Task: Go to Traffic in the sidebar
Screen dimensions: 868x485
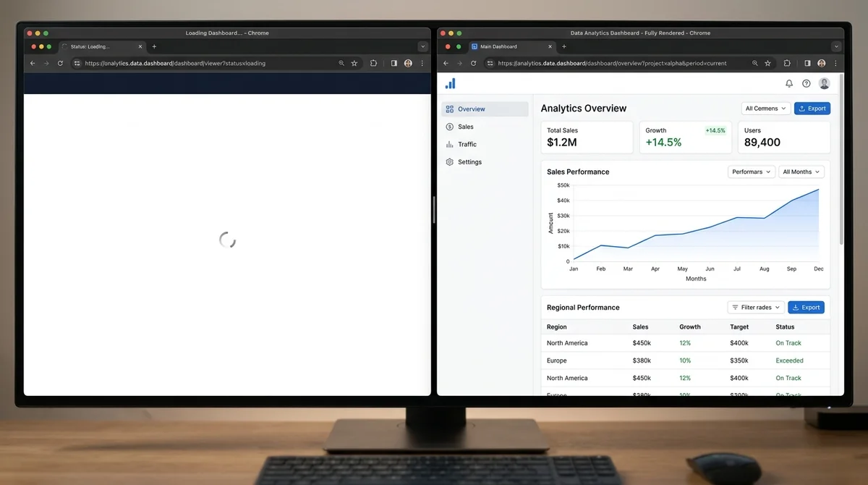Action: [467, 144]
